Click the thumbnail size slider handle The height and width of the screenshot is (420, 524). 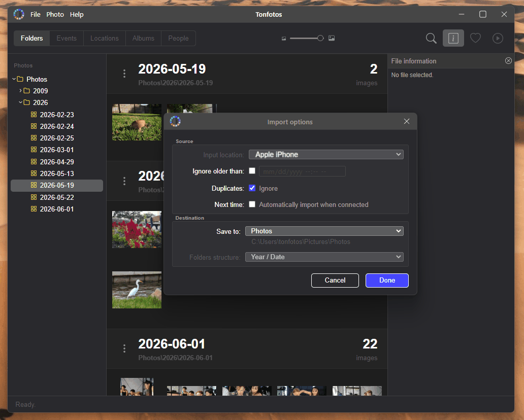pyautogui.click(x=320, y=38)
